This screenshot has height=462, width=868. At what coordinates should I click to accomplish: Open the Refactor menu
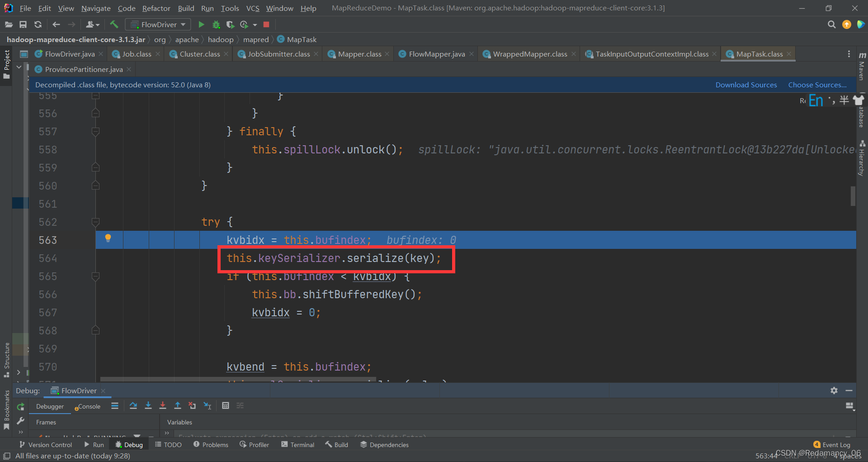coord(156,8)
